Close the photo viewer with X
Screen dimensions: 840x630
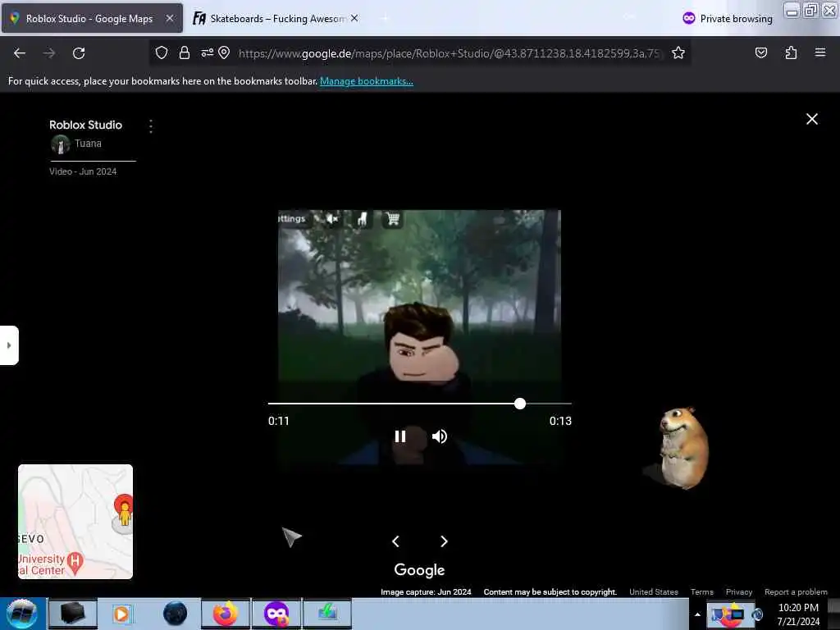(x=812, y=119)
